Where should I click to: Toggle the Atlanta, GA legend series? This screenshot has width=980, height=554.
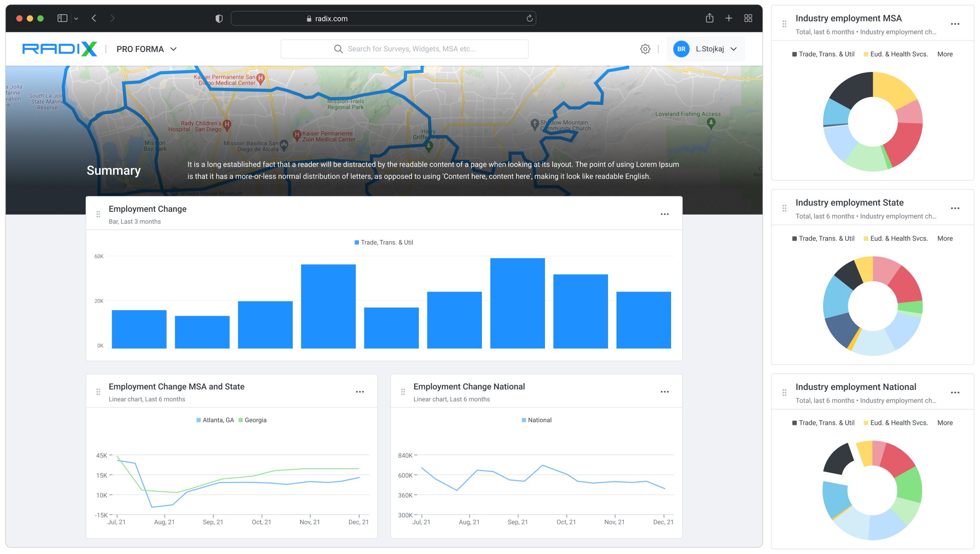point(215,420)
